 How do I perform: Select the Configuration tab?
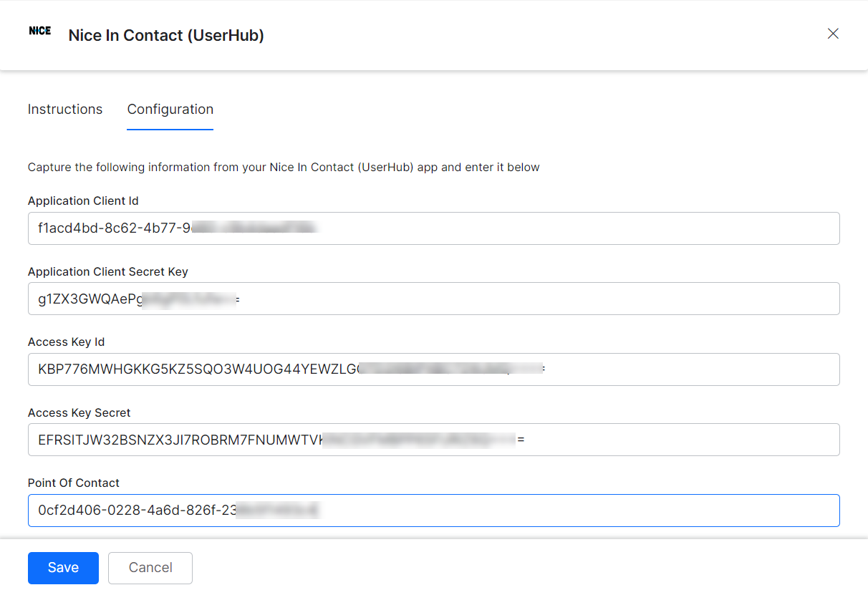coord(170,109)
